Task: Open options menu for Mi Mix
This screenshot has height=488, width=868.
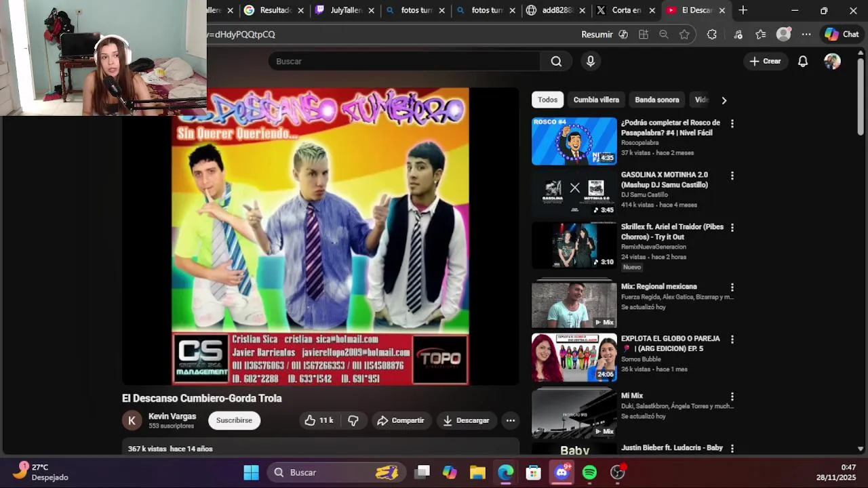Action: pyautogui.click(x=732, y=396)
